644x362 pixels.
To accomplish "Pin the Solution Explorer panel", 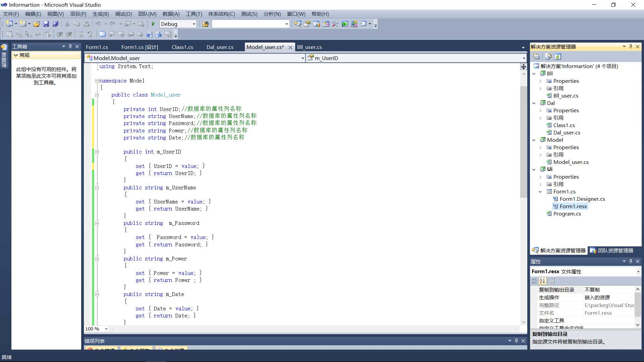I will [631, 47].
